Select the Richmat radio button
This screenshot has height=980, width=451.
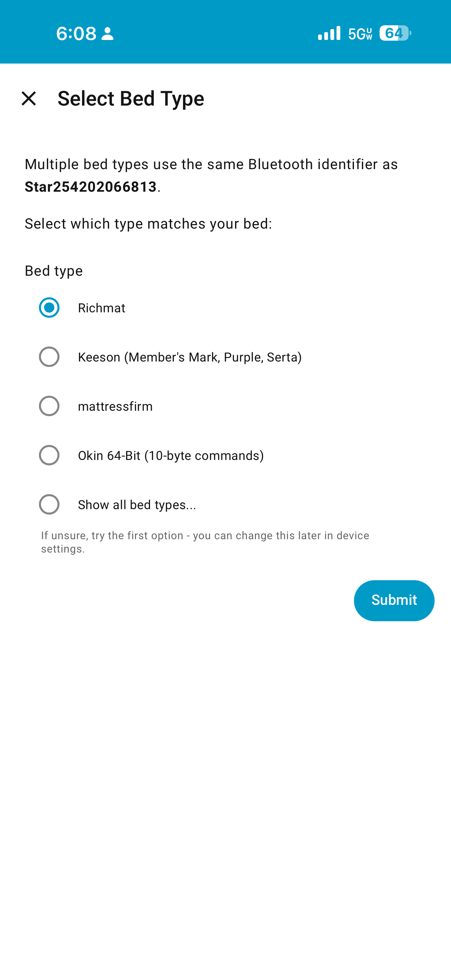tap(49, 308)
